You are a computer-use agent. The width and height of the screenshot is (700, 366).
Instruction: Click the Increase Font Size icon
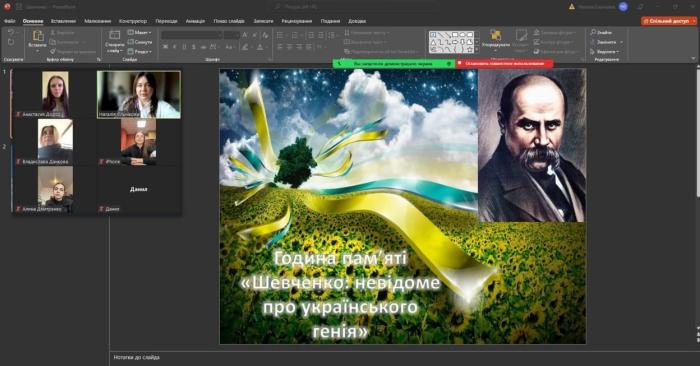point(245,35)
